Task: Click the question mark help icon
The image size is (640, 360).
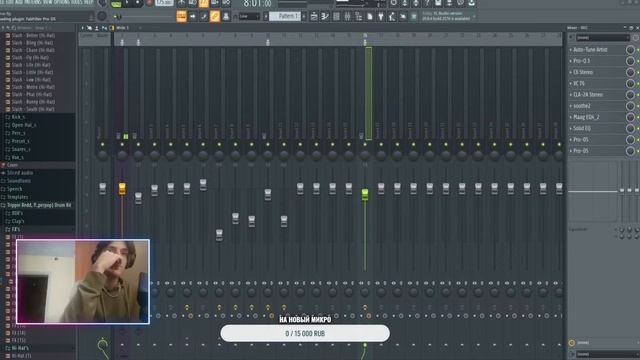Action: coord(427,3)
